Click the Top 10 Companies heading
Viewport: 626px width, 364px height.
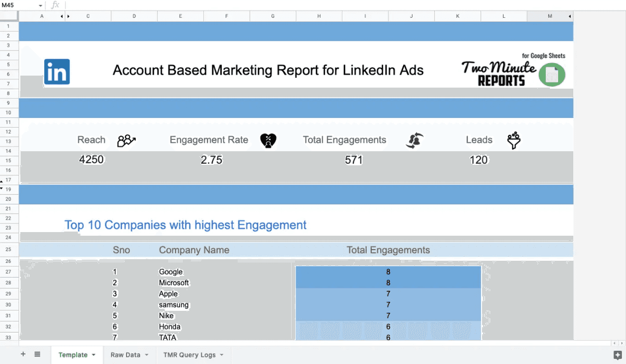pos(185,225)
